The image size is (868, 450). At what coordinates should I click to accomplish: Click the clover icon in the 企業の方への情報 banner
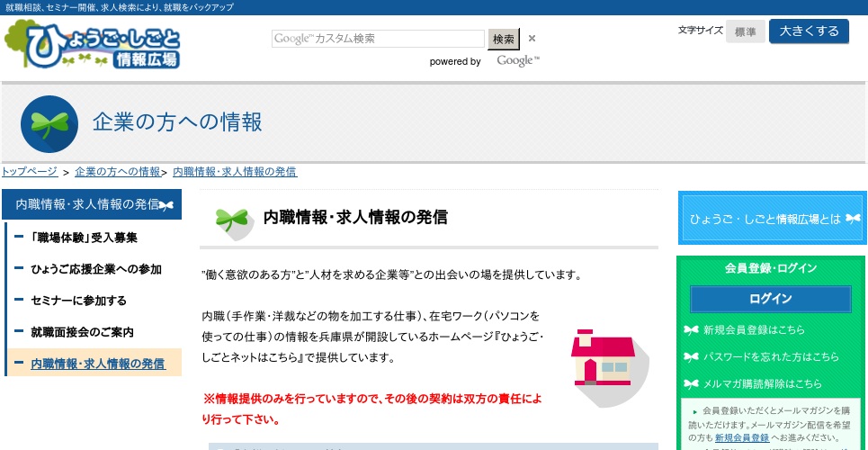point(49,124)
